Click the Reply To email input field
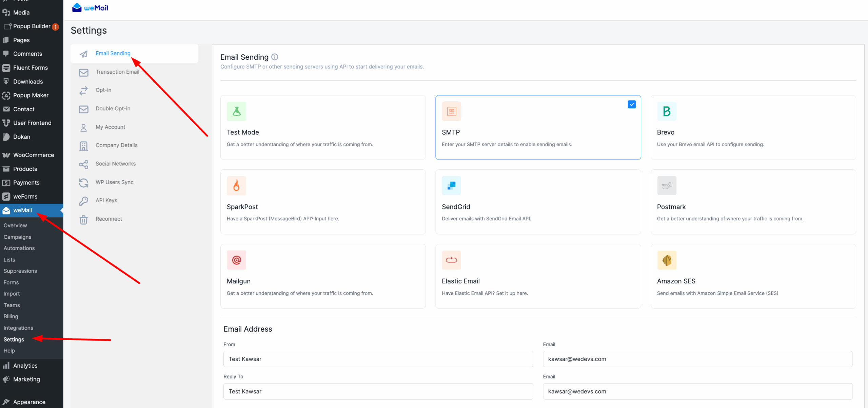Viewport: 868px width, 408px height. 697,391
